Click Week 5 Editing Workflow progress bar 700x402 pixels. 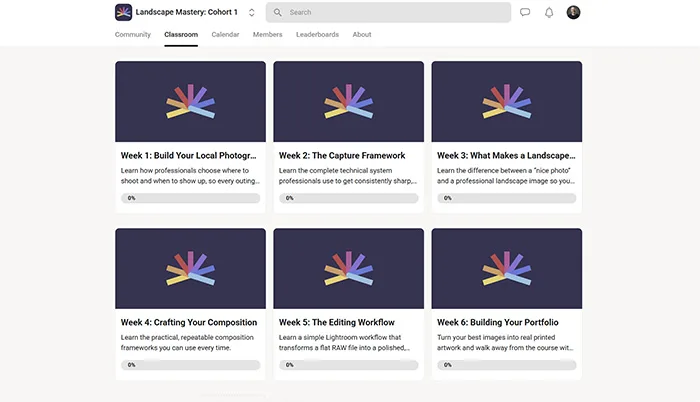pyautogui.click(x=348, y=365)
